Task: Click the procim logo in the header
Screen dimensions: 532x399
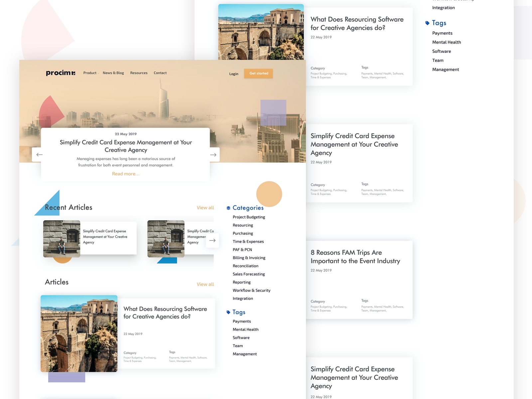Action: click(x=61, y=73)
